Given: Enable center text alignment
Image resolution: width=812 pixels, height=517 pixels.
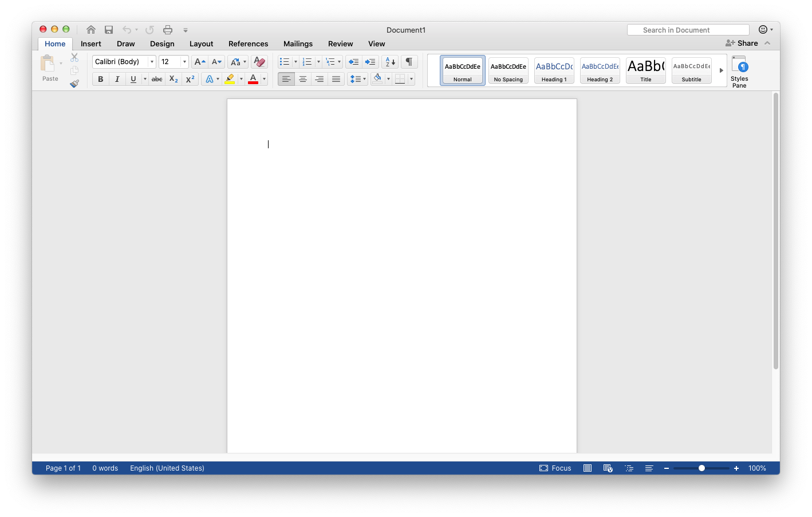Looking at the screenshot, I should coord(303,79).
